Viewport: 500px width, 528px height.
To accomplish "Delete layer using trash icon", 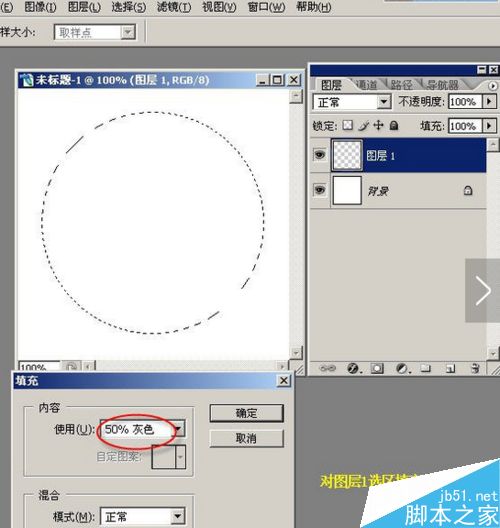I will pos(475,368).
